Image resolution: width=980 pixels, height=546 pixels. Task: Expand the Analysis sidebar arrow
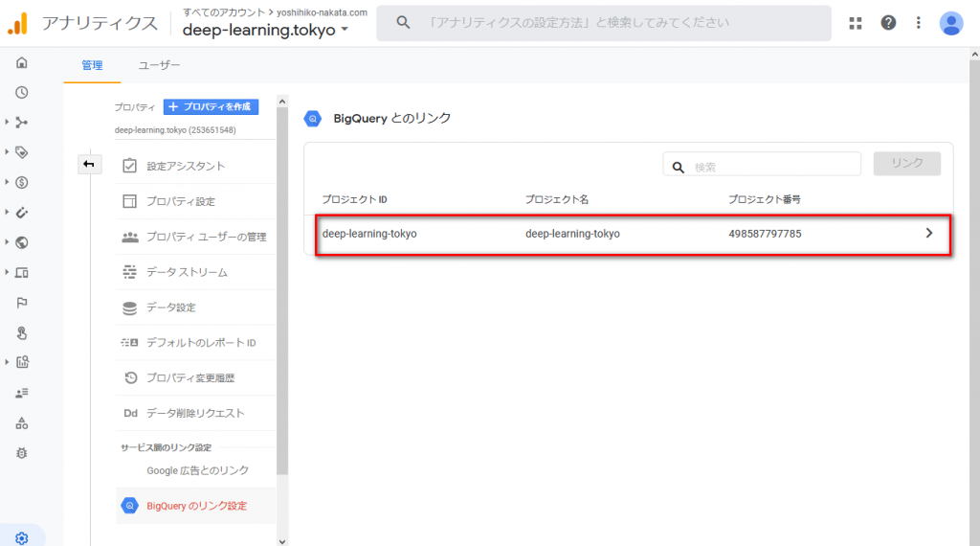point(7,362)
